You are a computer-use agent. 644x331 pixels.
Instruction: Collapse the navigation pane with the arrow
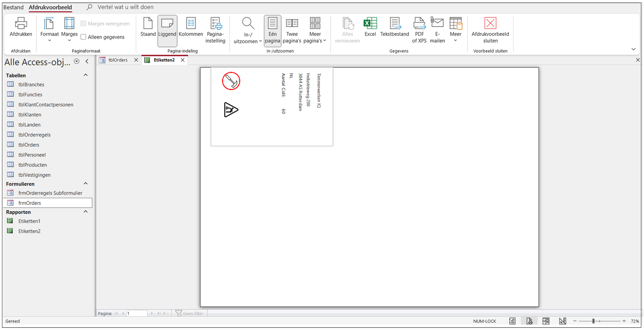click(87, 61)
